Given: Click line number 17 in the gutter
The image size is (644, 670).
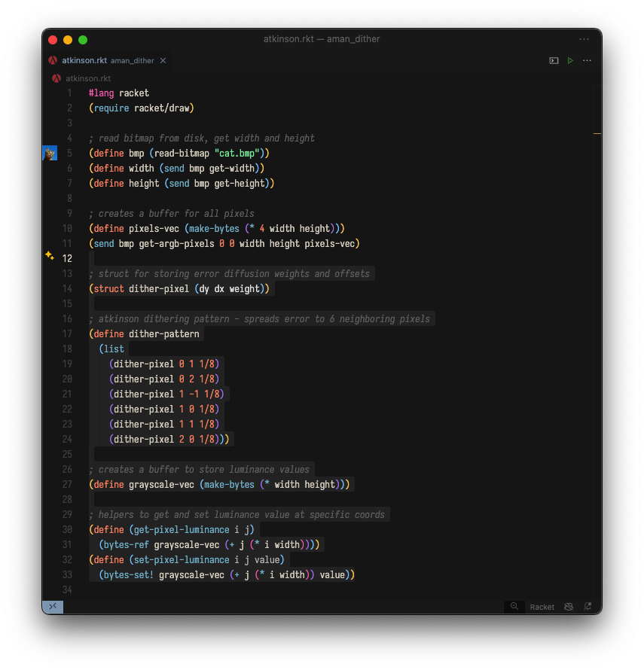Looking at the screenshot, I should 67,333.
